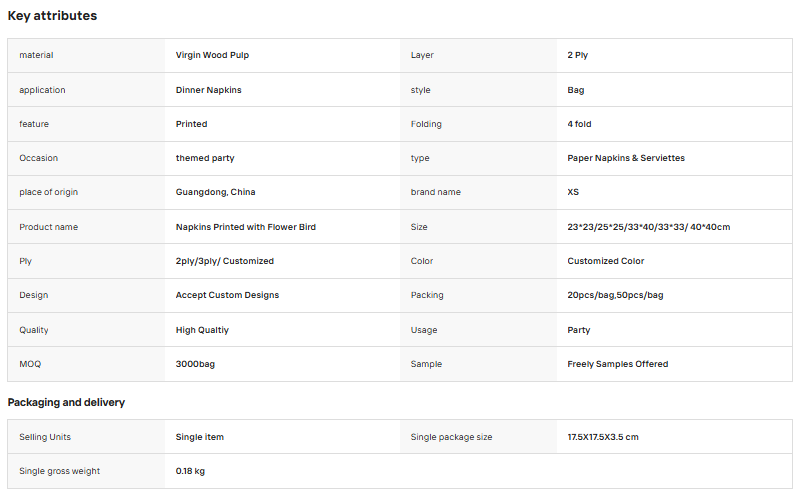Click the Customized Color value
Image resolution: width=798 pixels, height=497 pixels.
click(x=606, y=261)
